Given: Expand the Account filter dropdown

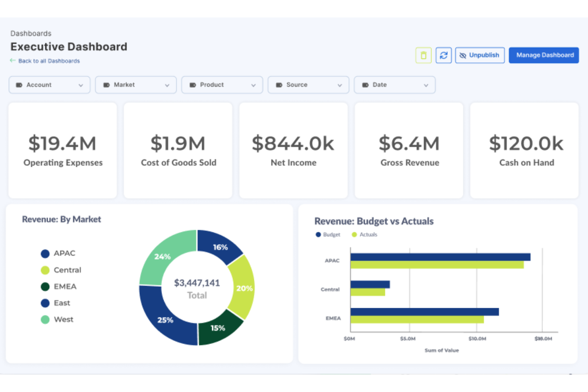Looking at the screenshot, I should pyautogui.click(x=50, y=85).
